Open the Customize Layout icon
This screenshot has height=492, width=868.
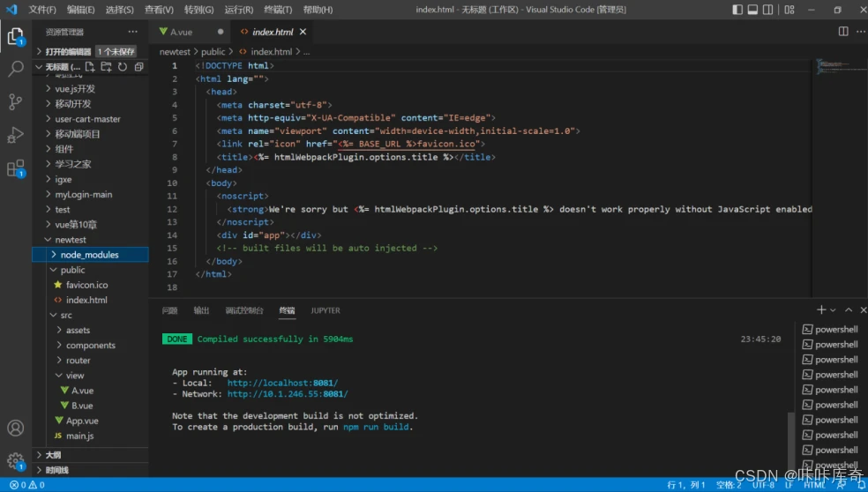click(789, 10)
